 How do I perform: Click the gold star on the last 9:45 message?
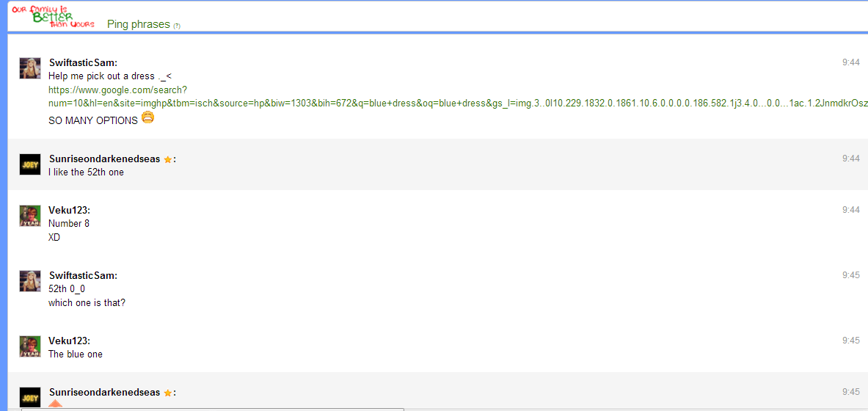167,393
